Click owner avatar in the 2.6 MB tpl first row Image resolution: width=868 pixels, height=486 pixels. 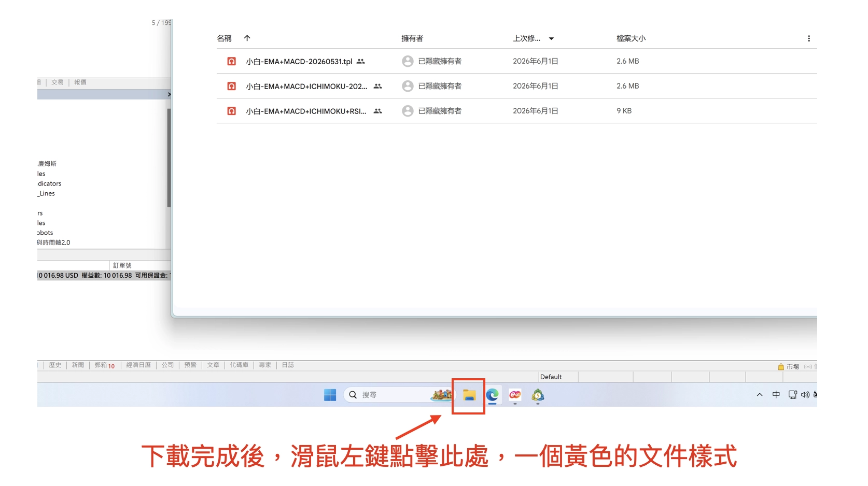(408, 61)
